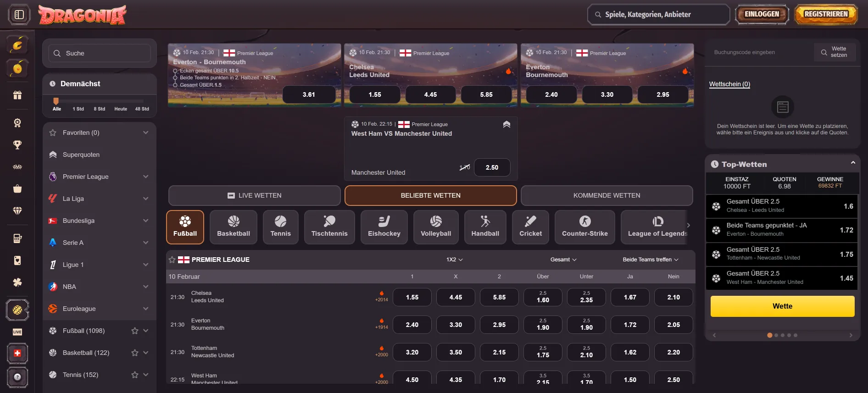
Task: Open the Gesamt market dropdown
Action: tap(563, 260)
